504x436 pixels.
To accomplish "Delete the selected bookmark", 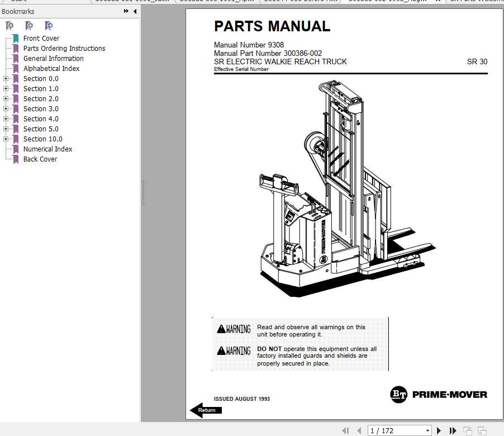I will click(x=9, y=26).
